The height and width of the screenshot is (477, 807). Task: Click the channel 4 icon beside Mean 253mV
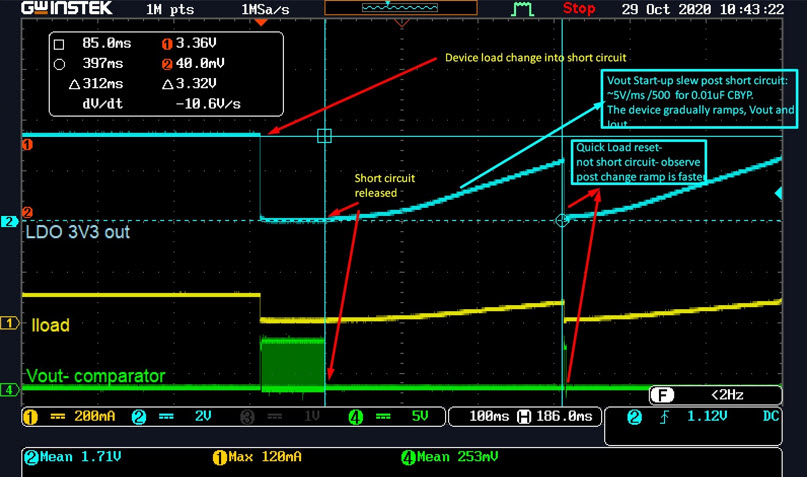tap(408, 457)
